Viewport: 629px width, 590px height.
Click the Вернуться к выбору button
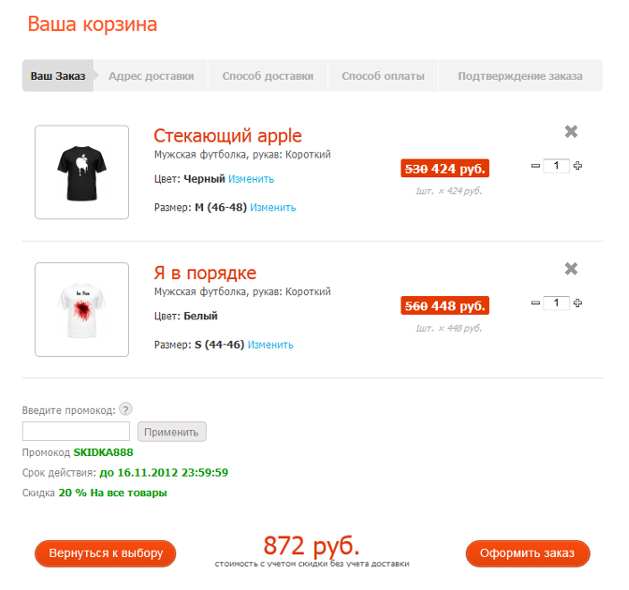[x=105, y=553]
